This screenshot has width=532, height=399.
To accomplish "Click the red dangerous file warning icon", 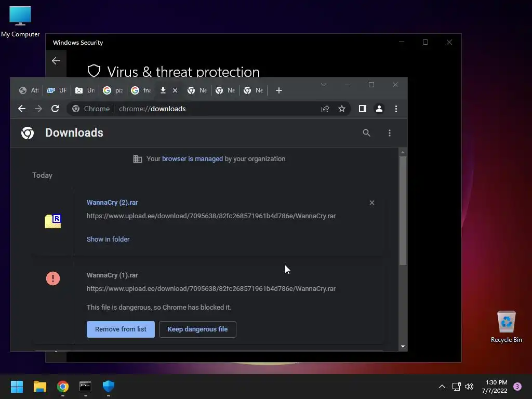I will coord(53,278).
